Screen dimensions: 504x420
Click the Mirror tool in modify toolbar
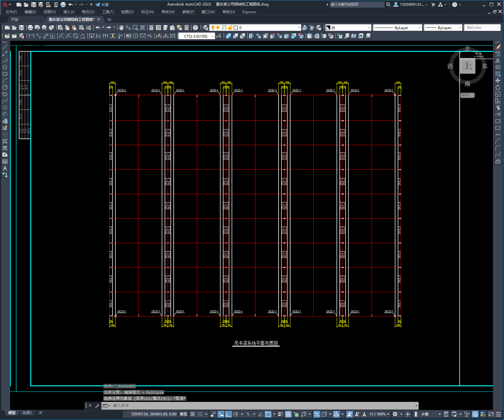click(x=498, y=60)
